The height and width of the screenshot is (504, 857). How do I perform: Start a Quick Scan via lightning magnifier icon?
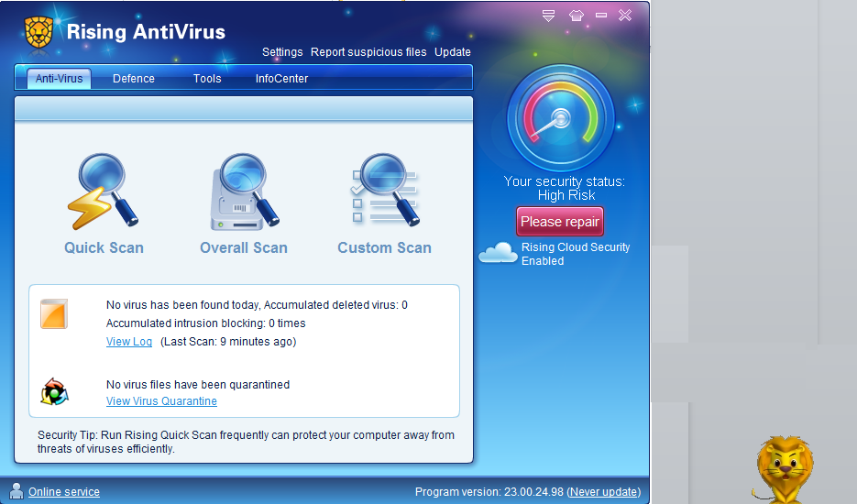coord(104,191)
